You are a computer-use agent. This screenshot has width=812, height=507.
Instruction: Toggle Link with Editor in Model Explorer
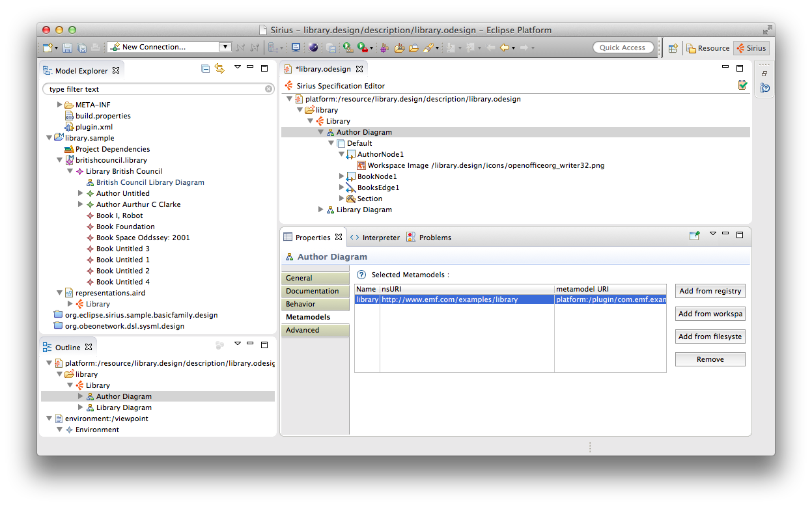[x=219, y=68]
